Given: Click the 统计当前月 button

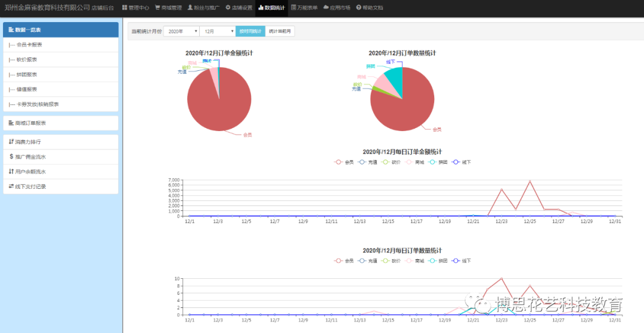Looking at the screenshot, I should [280, 31].
